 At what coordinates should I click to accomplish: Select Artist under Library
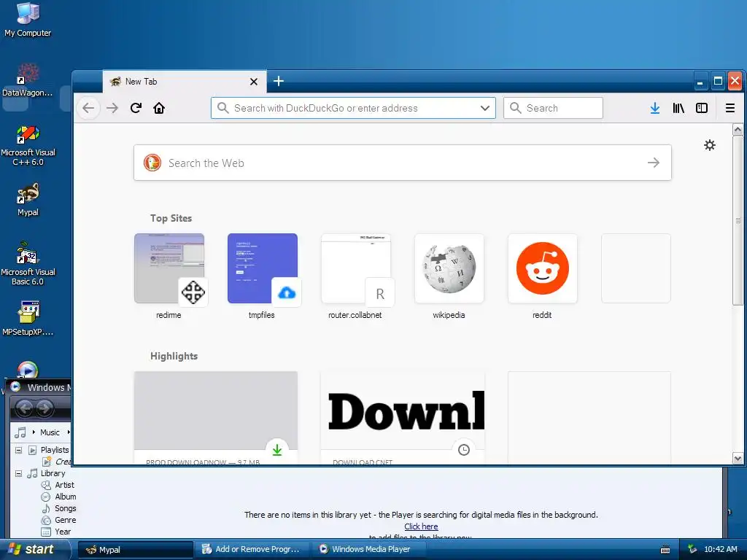[64, 485]
